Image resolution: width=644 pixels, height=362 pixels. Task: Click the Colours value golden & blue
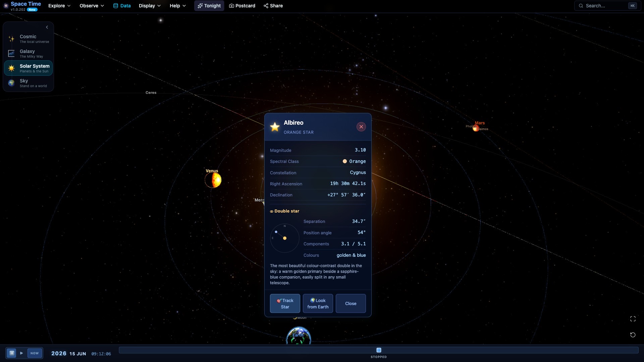[351, 255]
